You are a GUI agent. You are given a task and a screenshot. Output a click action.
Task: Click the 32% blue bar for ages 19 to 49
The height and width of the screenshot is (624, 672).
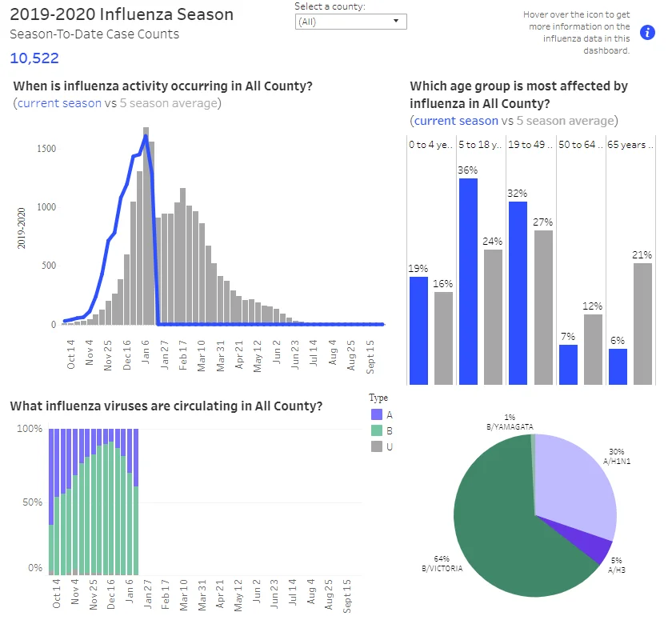pos(518,293)
